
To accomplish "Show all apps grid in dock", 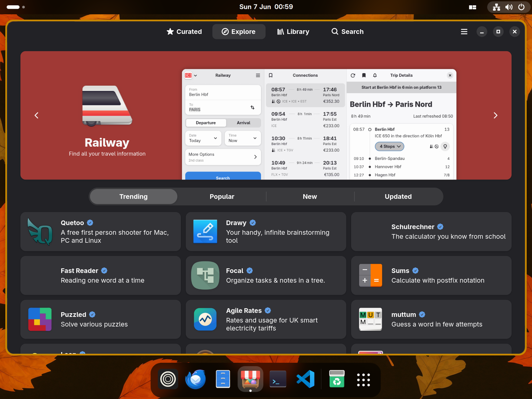I will tap(363, 379).
